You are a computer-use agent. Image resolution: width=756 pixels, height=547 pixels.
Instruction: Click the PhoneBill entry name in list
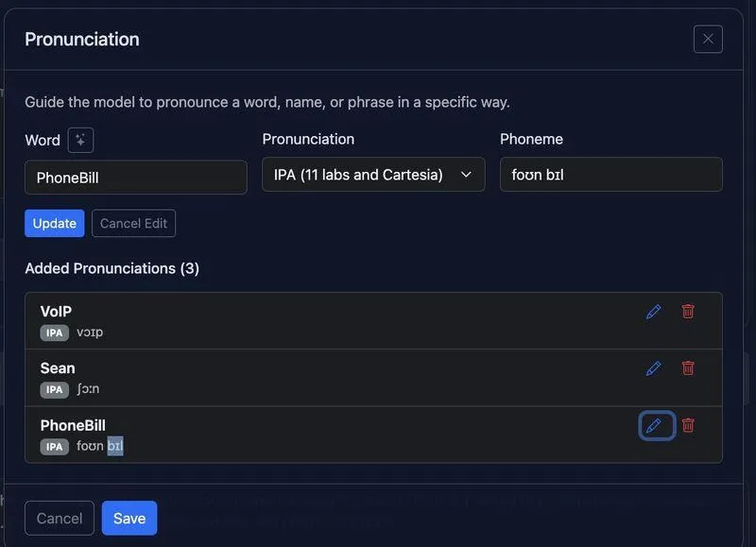[x=73, y=425]
